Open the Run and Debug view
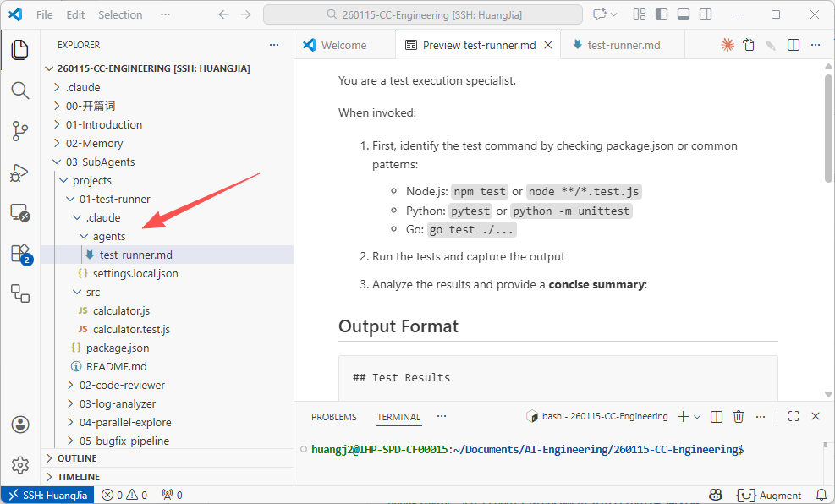835x504 pixels. click(x=19, y=172)
